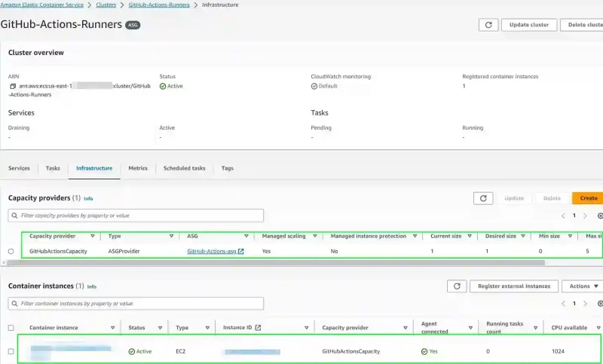The height and width of the screenshot is (364, 603).
Task: Refresh the cluster with top refresh icon
Action: click(488, 25)
